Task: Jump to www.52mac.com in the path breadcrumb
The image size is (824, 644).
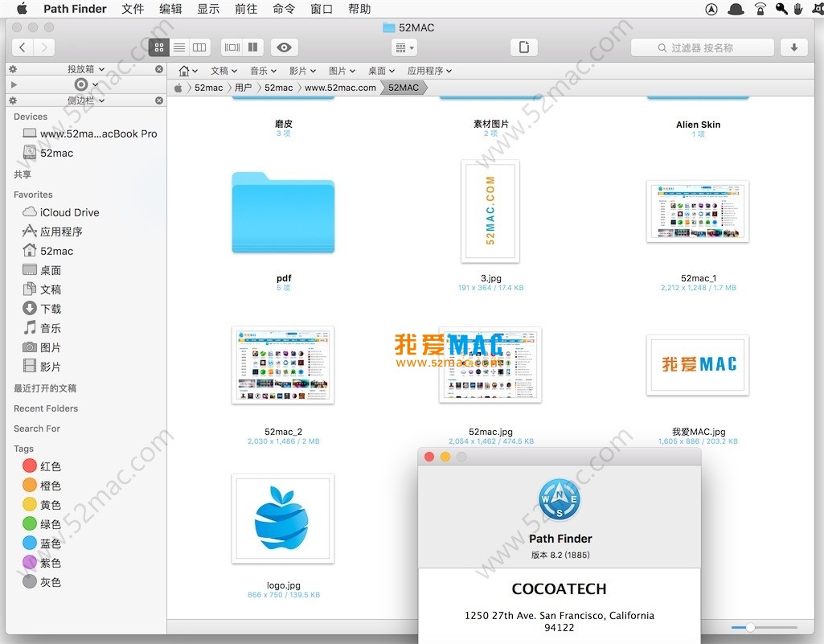Action: point(341,88)
